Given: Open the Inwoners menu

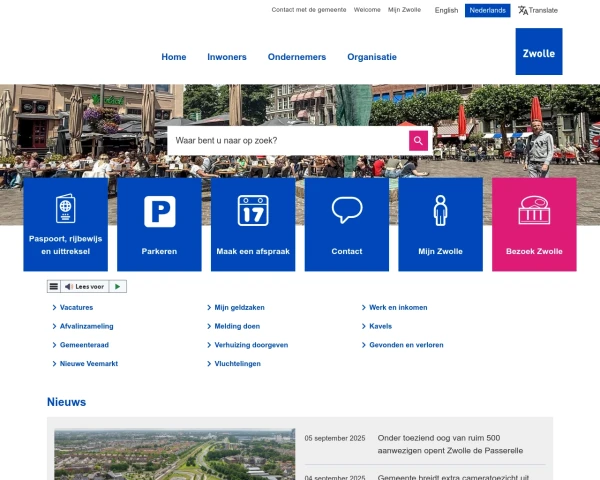Looking at the screenshot, I should coord(227,57).
